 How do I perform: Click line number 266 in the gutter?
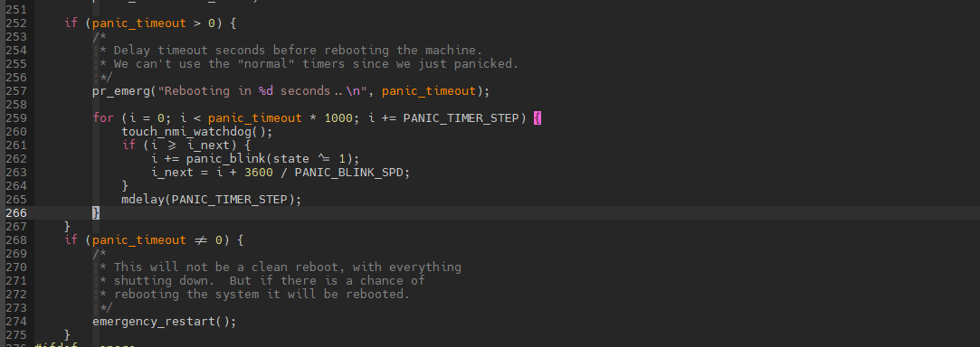[16, 213]
